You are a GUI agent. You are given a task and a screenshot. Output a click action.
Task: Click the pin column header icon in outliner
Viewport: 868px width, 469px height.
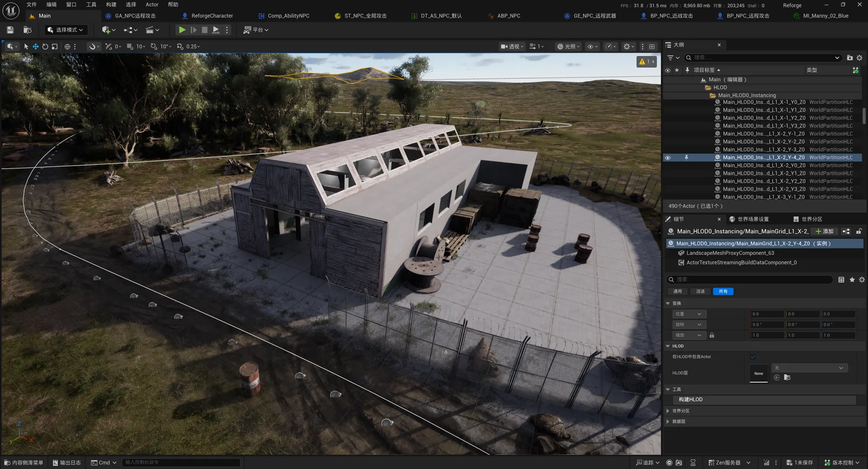[x=687, y=70]
